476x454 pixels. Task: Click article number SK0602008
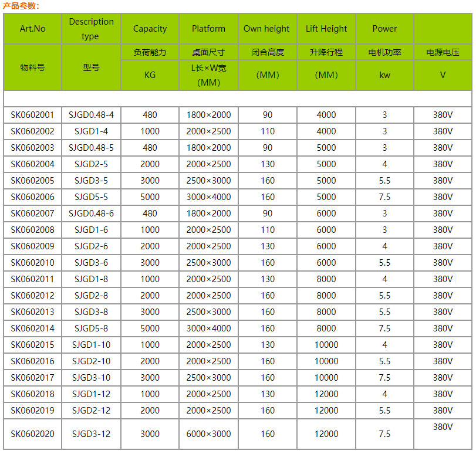point(32,230)
